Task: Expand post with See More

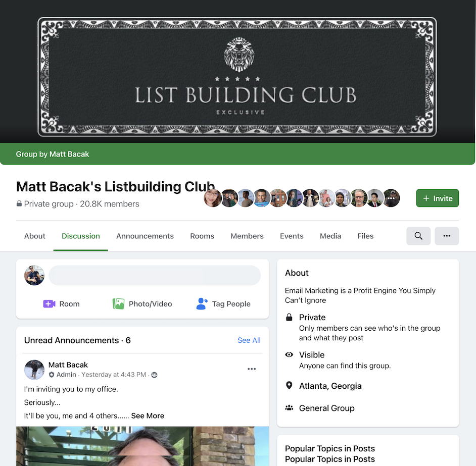Action: pyautogui.click(x=148, y=416)
